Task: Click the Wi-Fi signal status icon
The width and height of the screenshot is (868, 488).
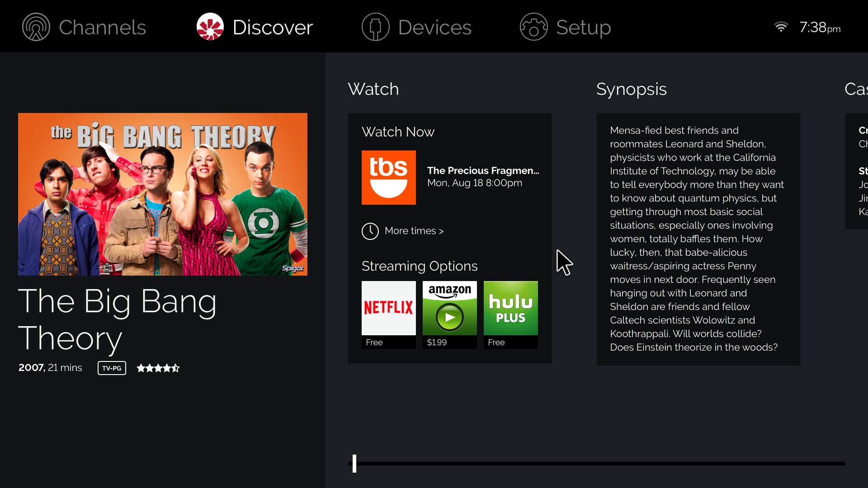Action: click(x=781, y=27)
